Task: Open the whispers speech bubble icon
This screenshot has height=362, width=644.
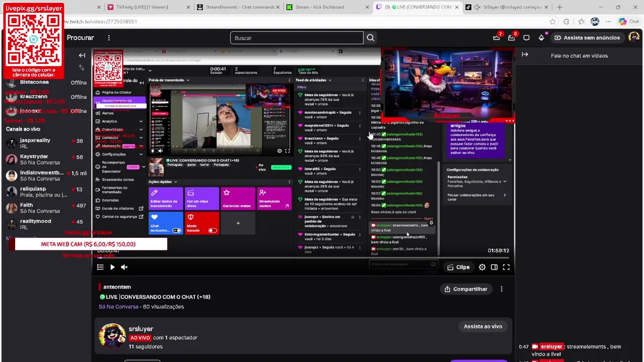Action: 526,38
